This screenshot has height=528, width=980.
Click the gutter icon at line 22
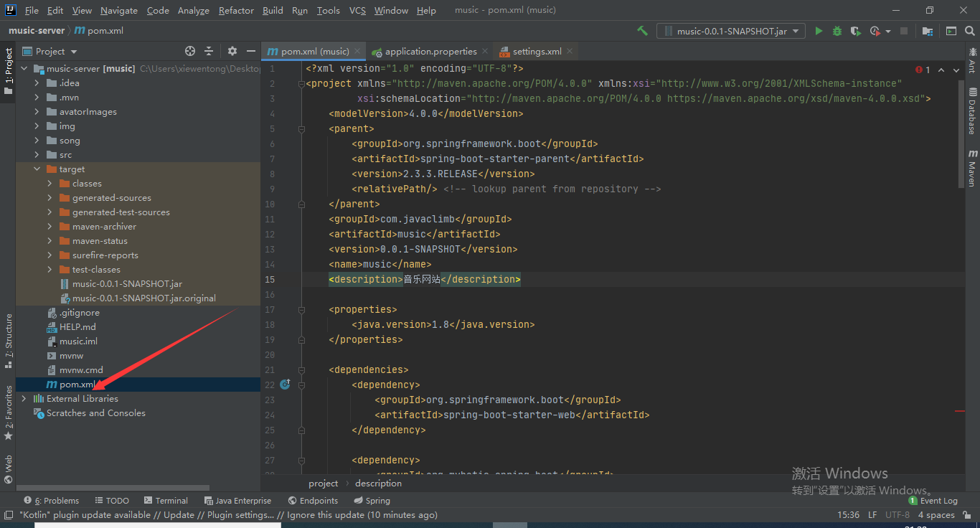point(285,385)
